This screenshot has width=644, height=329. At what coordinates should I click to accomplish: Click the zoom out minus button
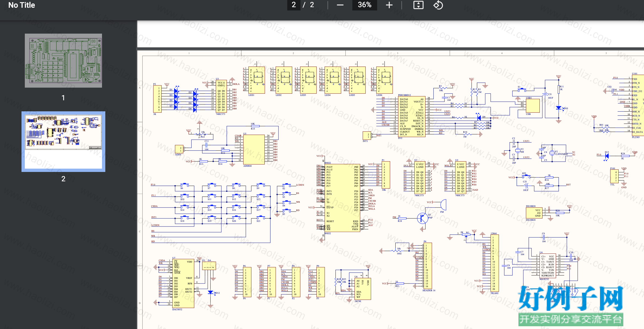click(x=340, y=5)
